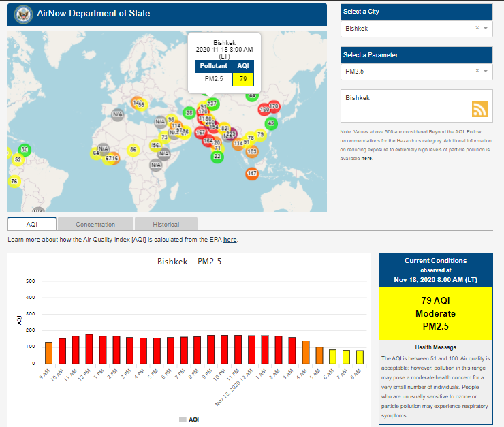Follow the particle pollution 'here' link
The height and width of the screenshot is (427, 504).
tap(366, 158)
